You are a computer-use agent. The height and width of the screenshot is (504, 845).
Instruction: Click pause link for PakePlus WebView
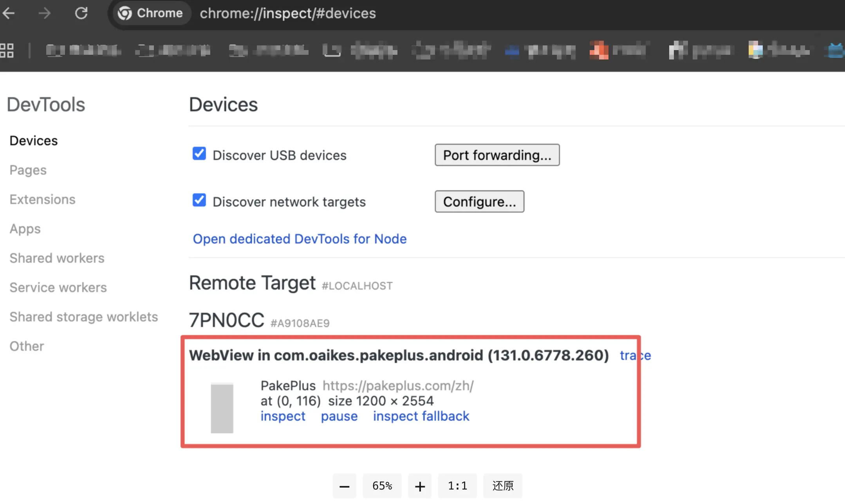tap(339, 416)
